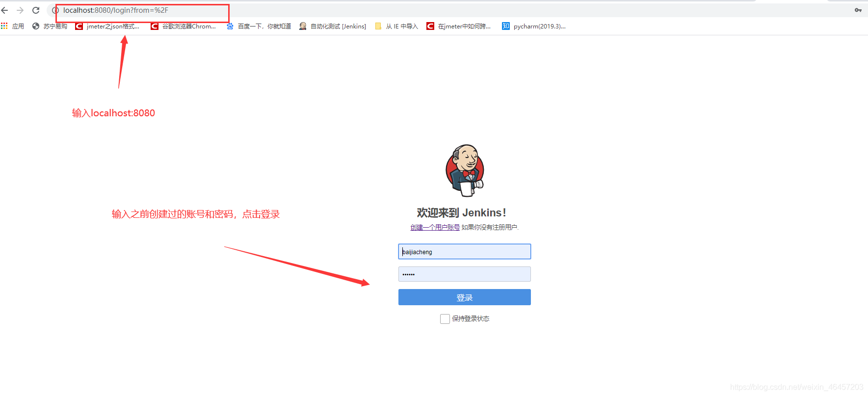Open the 从 IE 中导入 bookmarks folder
The height and width of the screenshot is (396, 868).
click(396, 26)
